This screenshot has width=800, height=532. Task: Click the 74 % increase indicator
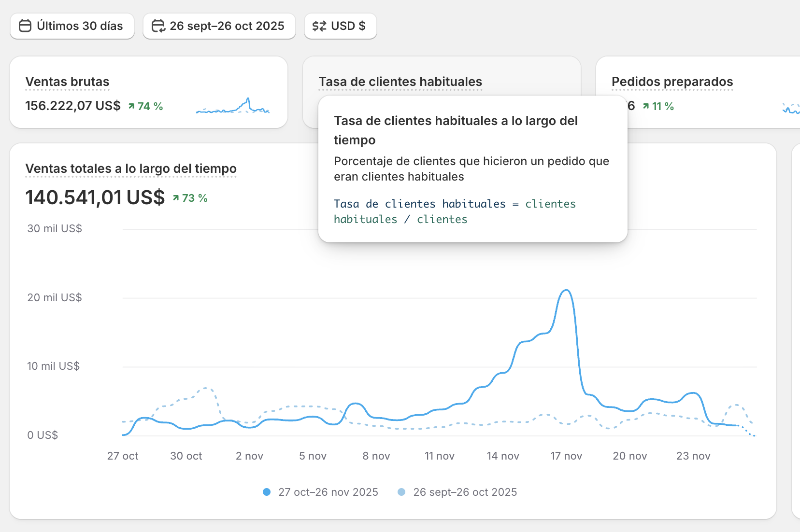click(x=145, y=106)
